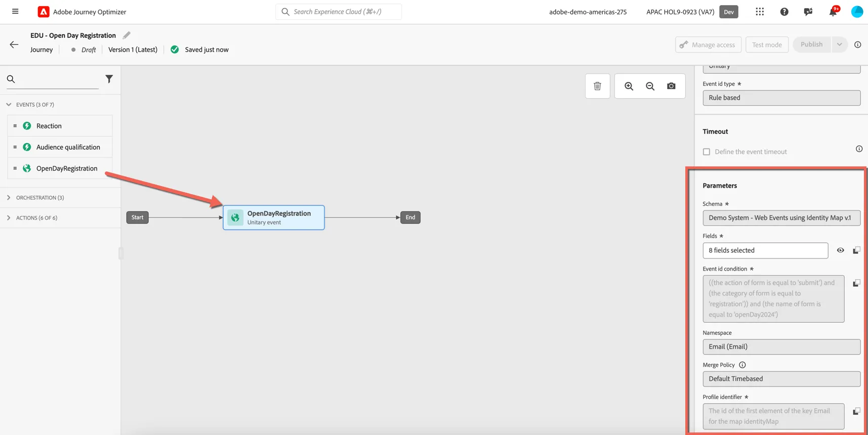The height and width of the screenshot is (435, 868).
Task: Select the Reaction event item
Action: (x=60, y=126)
